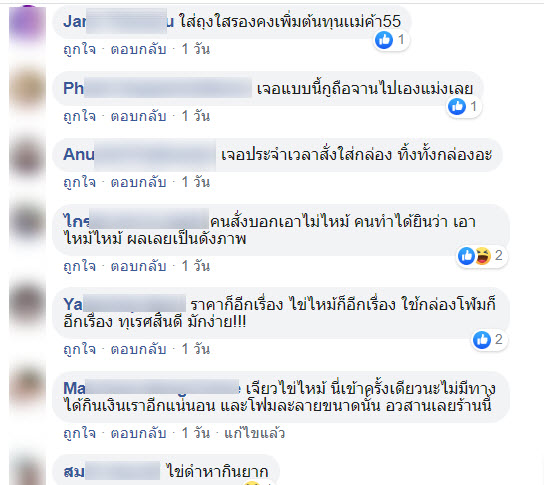Click like reaction icon on Jar's comment
544x485 pixels.
point(384,40)
